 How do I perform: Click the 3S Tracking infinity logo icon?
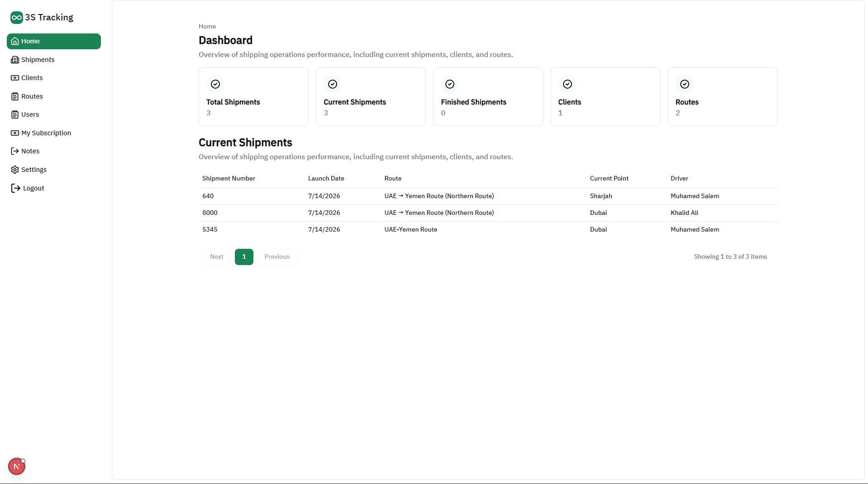17,18
